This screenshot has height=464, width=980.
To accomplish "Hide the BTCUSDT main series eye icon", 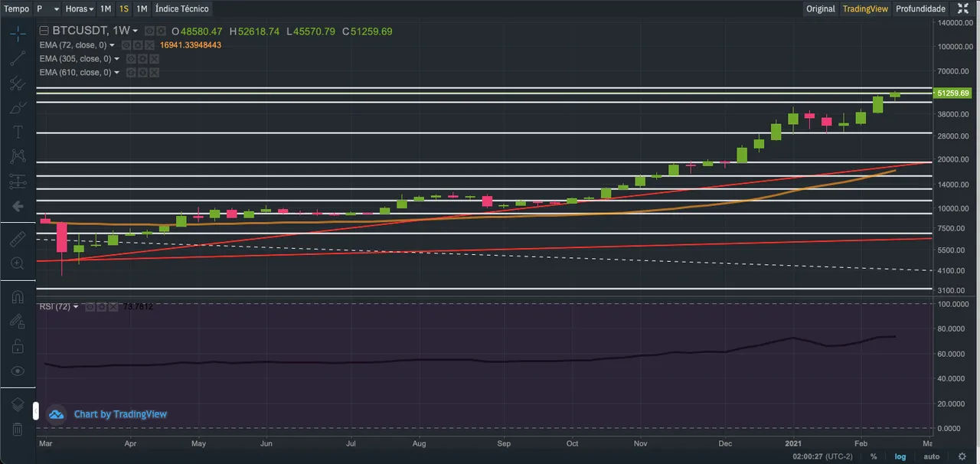I will coord(149,31).
